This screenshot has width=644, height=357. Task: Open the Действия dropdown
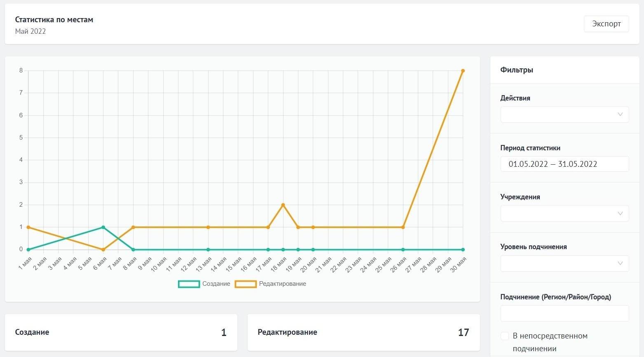(564, 114)
